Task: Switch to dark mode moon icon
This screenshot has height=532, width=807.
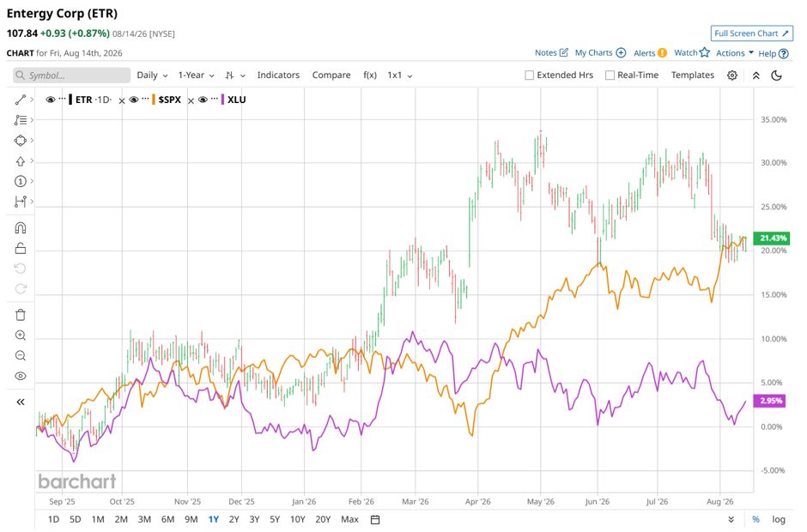Action: tap(777, 76)
